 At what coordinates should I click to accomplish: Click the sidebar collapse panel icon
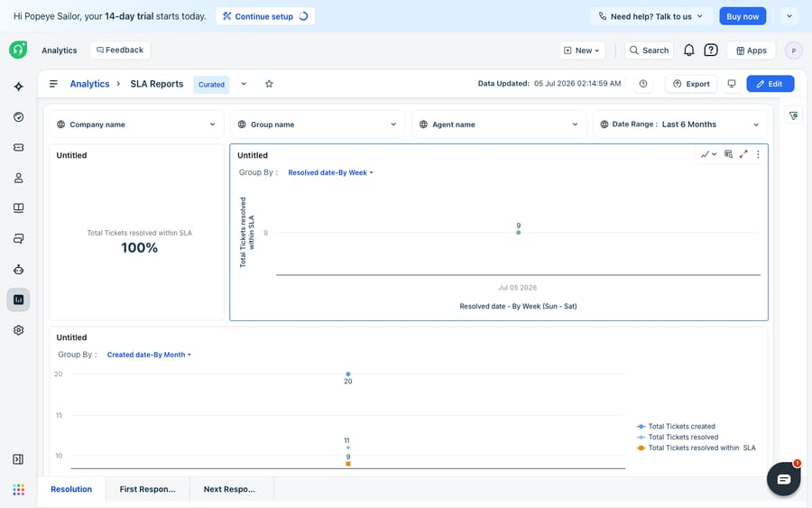coord(18,459)
